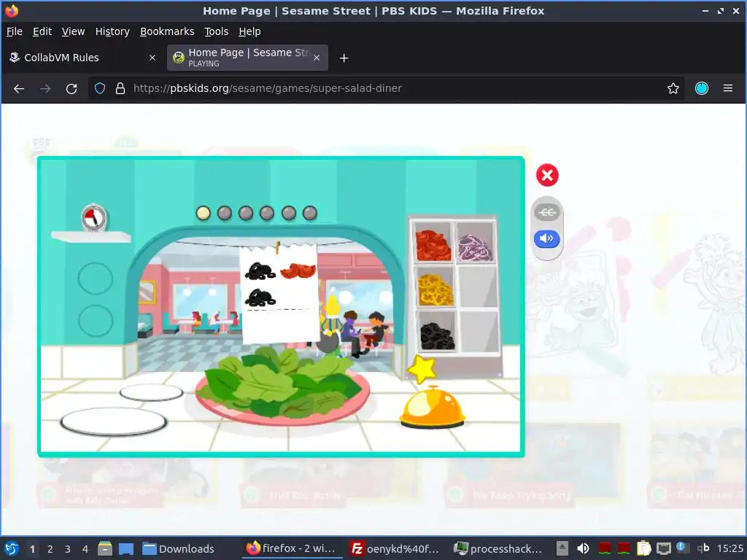Click the 15:25 clock in the taskbar
Image resolution: width=747 pixels, height=560 pixels.
pos(729,549)
